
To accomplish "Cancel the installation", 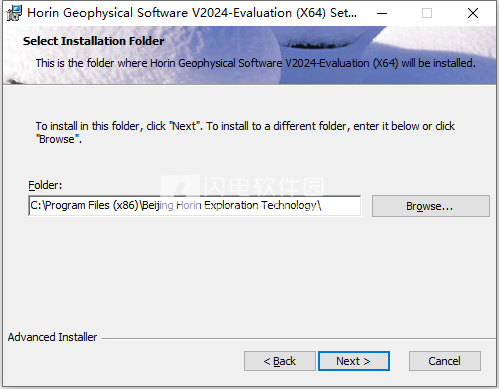I will point(445,361).
